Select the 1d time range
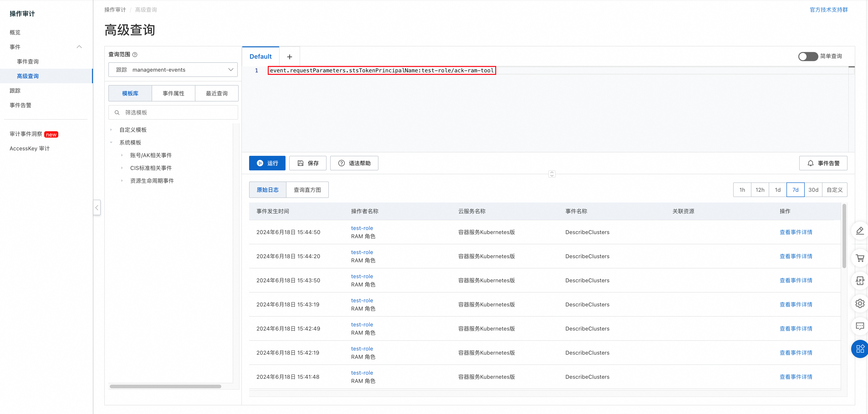Screen dimensions: 868x414 (x=778, y=190)
